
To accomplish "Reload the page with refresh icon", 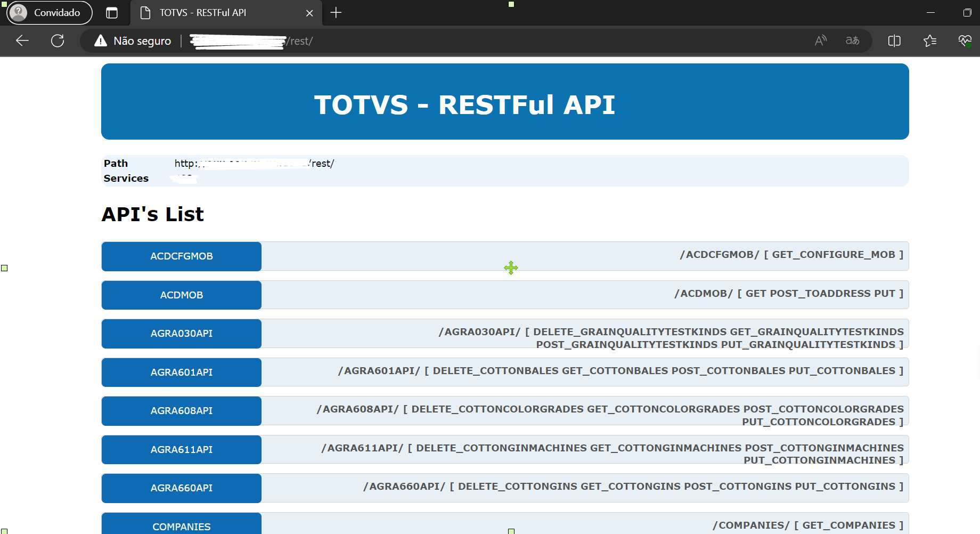I will coord(58,41).
